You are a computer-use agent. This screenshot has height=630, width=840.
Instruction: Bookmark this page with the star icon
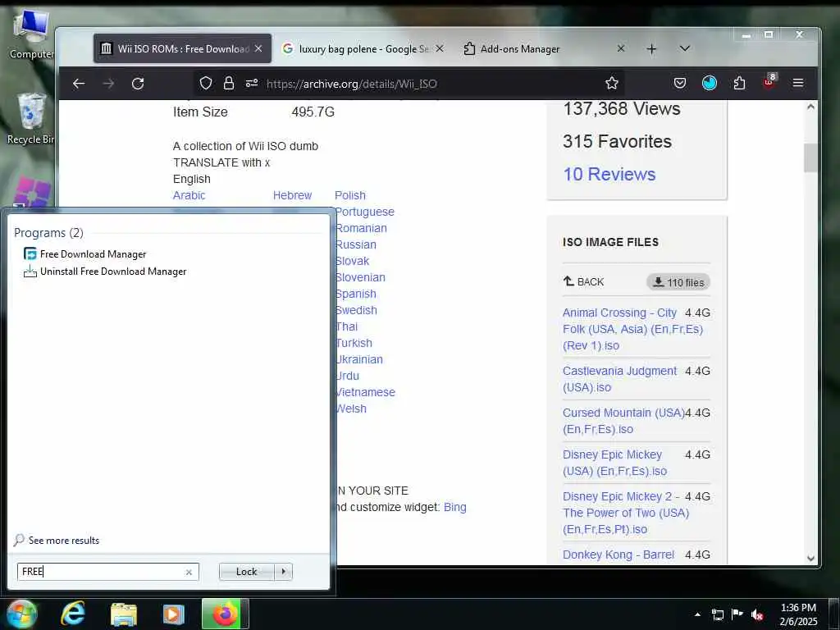[x=611, y=83]
